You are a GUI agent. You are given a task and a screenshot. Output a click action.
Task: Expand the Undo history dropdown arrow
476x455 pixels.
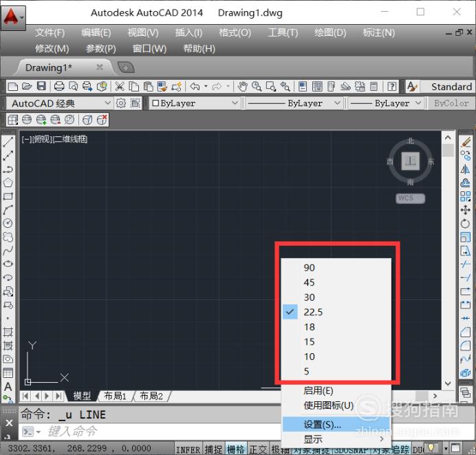206,87
